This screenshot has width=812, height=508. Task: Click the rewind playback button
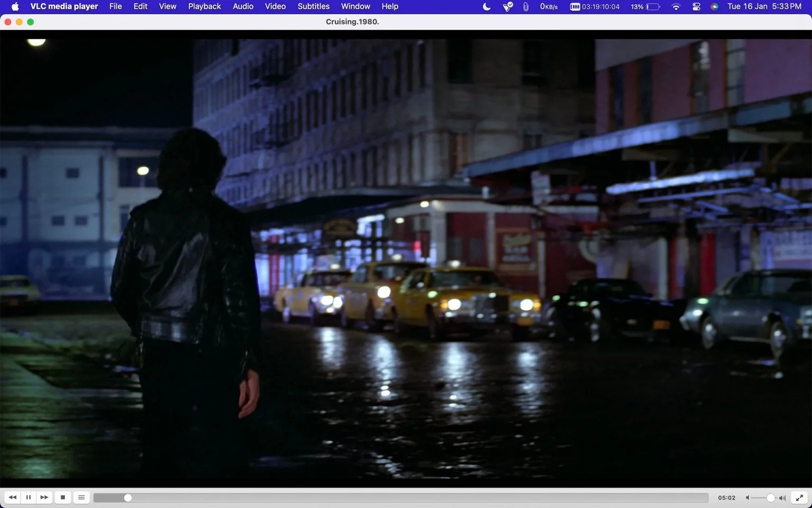pos(13,497)
